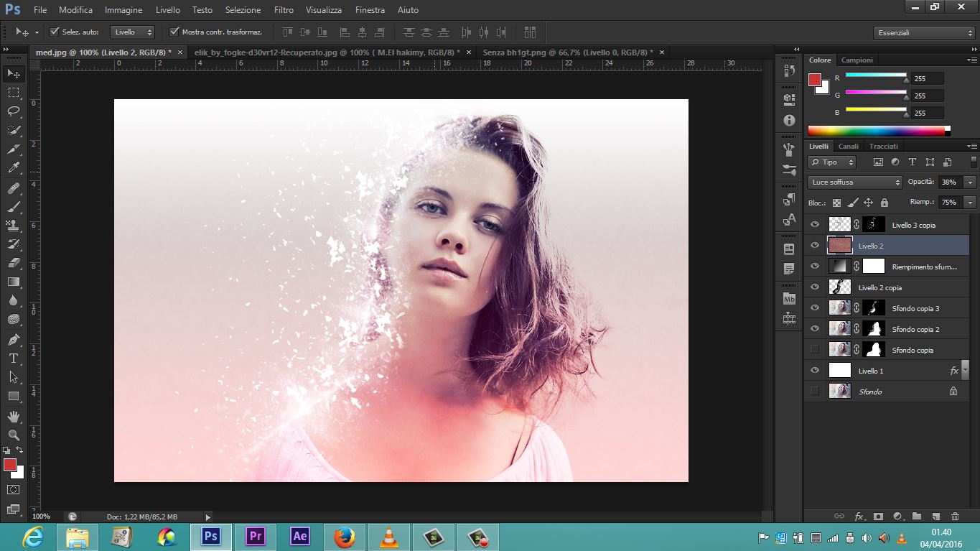Hide the Livello 3 copia layer
This screenshot has height=551, width=980.
click(814, 225)
